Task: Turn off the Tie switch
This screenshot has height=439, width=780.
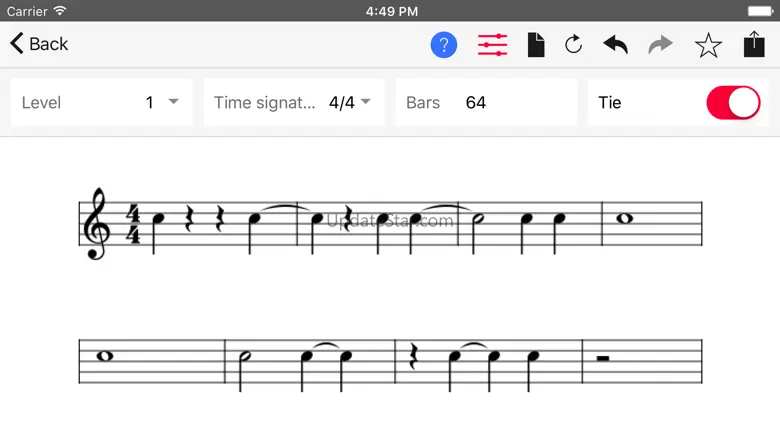Action: [x=733, y=102]
